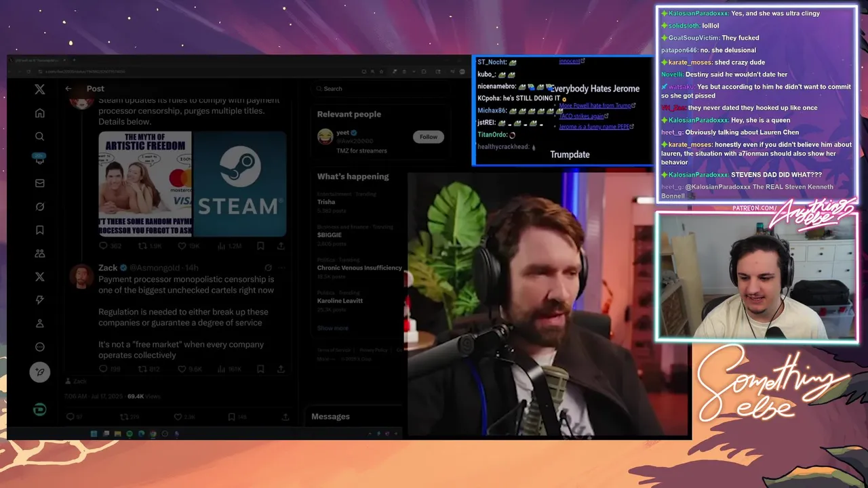868x488 pixels.
Task: Share the main post
Action: coord(285,417)
